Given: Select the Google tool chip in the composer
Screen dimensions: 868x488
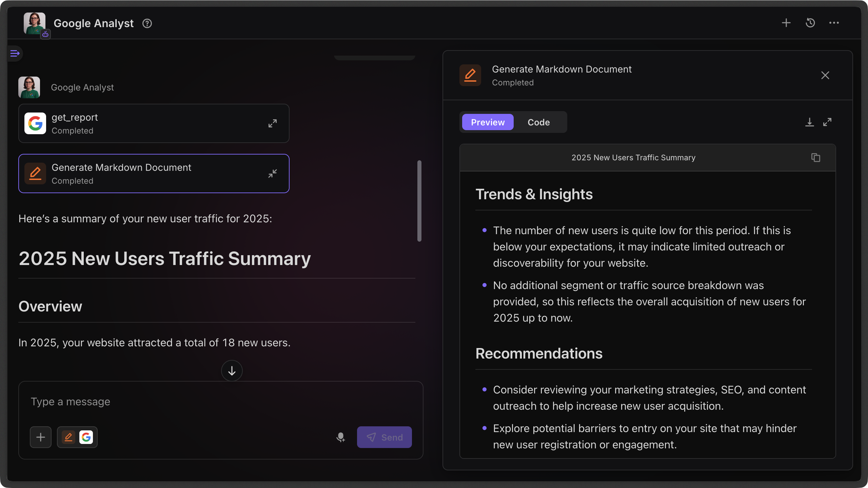Looking at the screenshot, I should click(x=86, y=437).
